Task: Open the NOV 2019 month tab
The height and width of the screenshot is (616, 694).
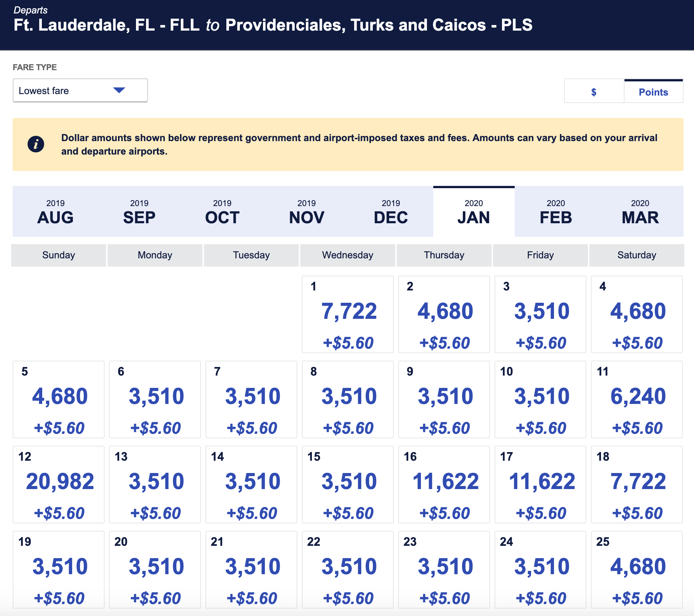Action: [306, 212]
